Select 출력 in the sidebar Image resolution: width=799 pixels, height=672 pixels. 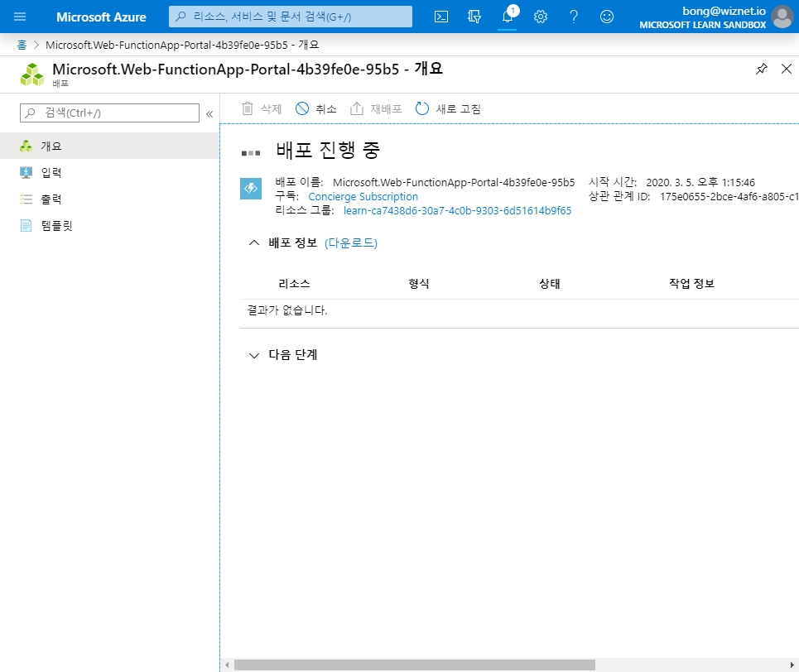click(109, 199)
